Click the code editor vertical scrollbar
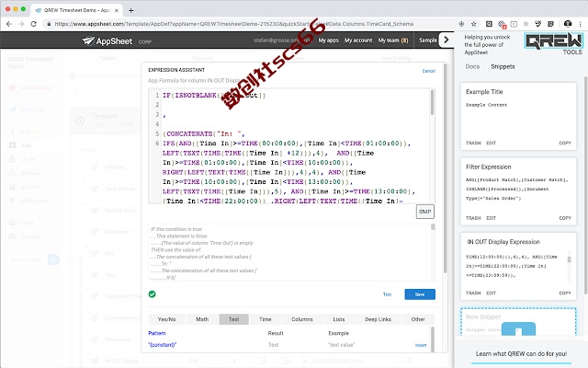The width and height of the screenshot is (588, 368). coord(432,103)
